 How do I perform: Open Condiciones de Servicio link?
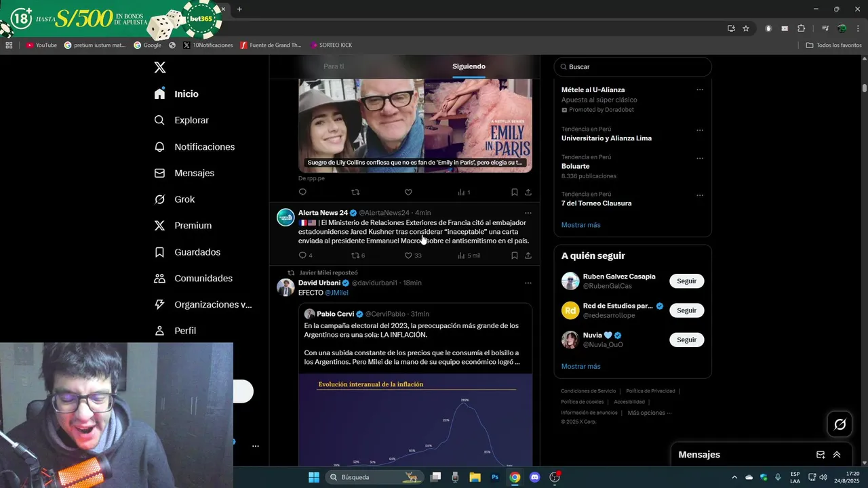[x=588, y=391]
